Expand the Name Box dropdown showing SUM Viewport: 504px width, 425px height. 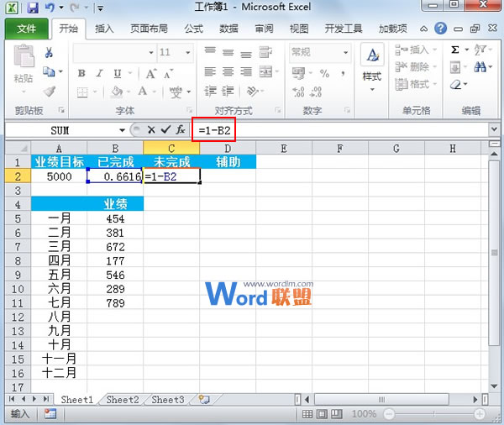pyautogui.click(x=122, y=130)
